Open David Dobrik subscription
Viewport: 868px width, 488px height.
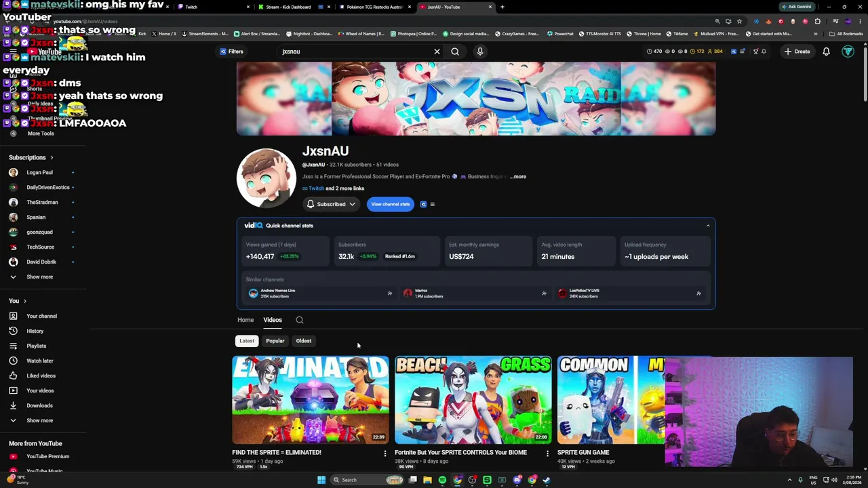[42, 262]
